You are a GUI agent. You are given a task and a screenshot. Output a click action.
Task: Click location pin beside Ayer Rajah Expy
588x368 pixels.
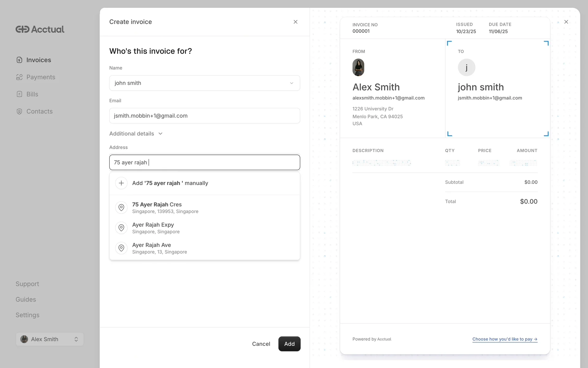pyautogui.click(x=121, y=228)
